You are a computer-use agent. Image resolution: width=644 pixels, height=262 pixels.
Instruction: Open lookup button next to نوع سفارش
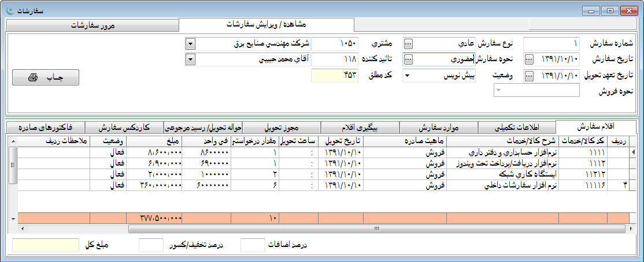pyautogui.click(x=408, y=44)
